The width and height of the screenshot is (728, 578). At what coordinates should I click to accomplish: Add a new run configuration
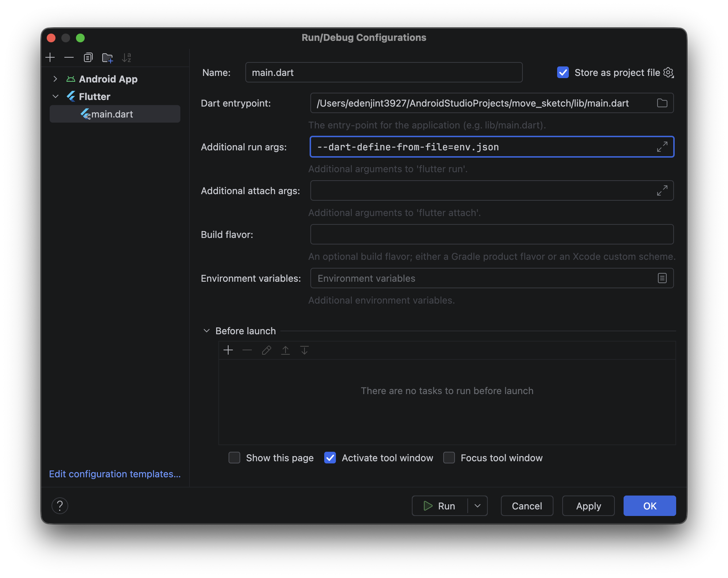click(50, 57)
